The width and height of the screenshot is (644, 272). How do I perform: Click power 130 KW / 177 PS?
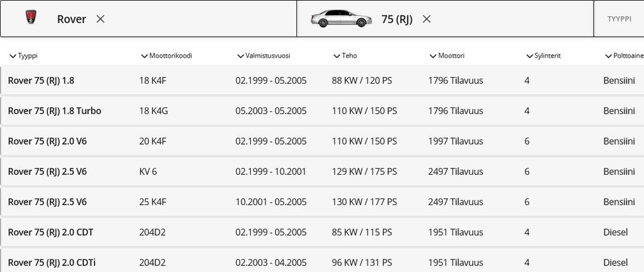tap(364, 202)
